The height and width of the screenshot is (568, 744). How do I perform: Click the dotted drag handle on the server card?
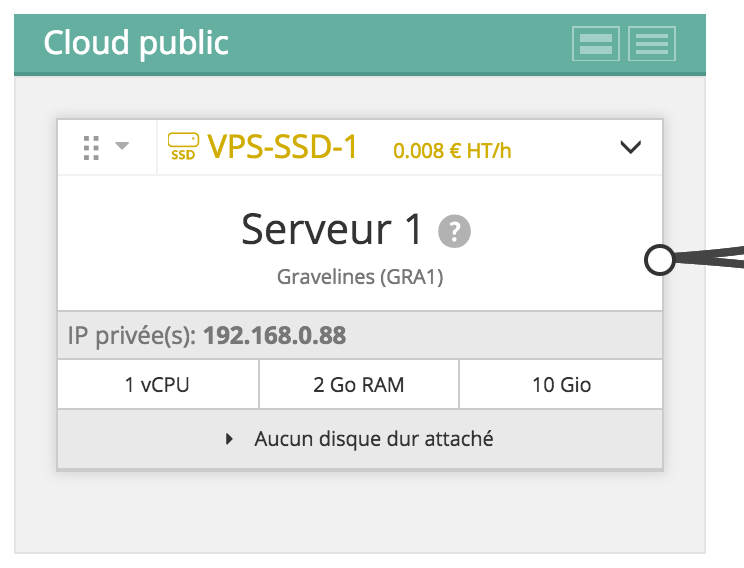91,148
